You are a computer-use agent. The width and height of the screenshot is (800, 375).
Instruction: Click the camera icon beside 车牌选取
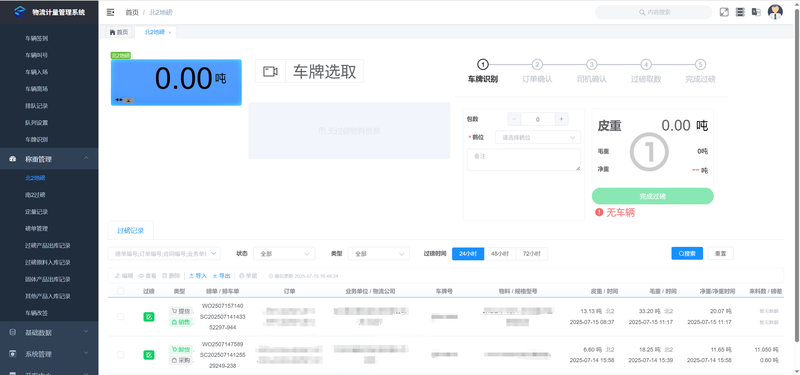click(270, 71)
